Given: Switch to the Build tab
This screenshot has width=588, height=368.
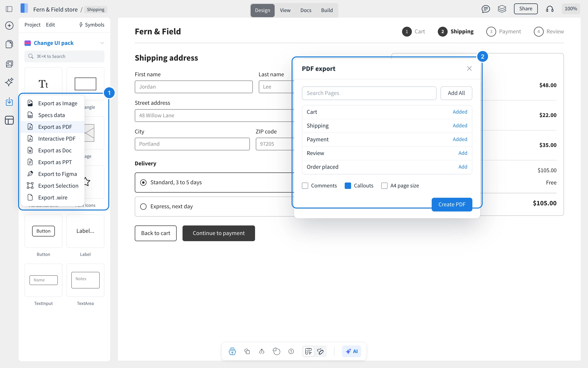Looking at the screenshot, I should tap(327, 10).
